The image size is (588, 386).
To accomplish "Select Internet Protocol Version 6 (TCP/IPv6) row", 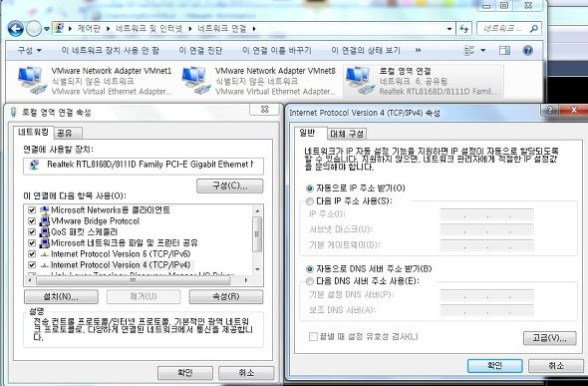I will [x=120, y=254].
